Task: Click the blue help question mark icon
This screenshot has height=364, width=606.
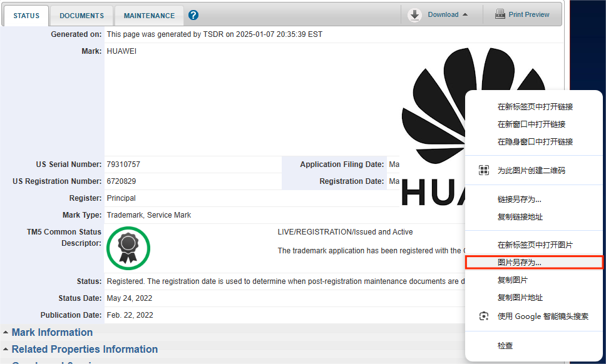Action: click(x=193, y=15)
